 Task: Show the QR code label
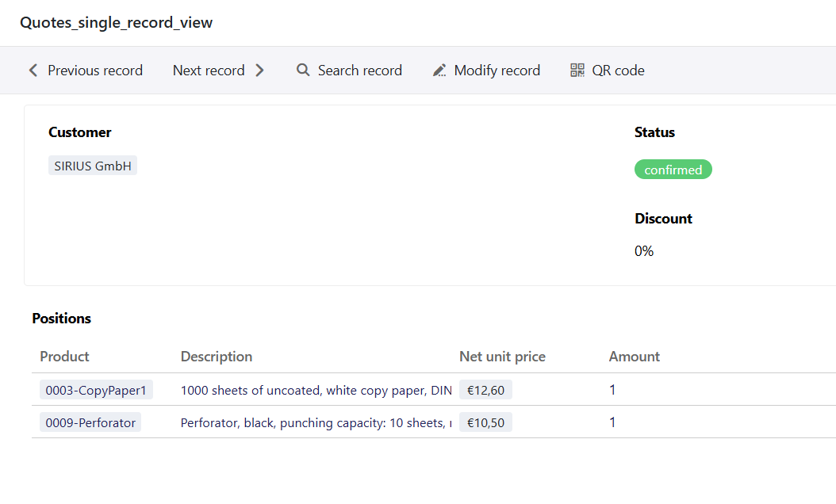pyautogui.click(x=618, y=71)
